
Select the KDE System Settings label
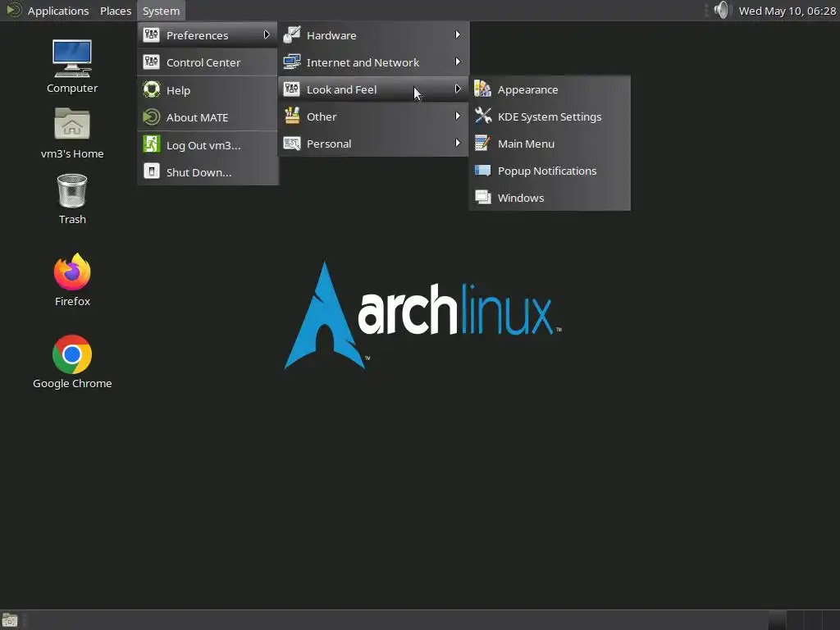pos(550,116)
